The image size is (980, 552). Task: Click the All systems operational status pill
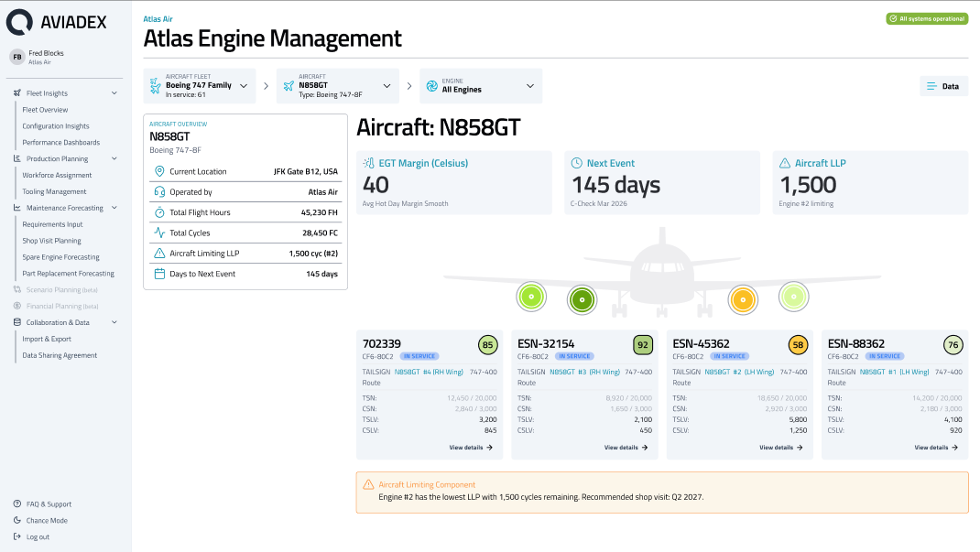(927, 17)
